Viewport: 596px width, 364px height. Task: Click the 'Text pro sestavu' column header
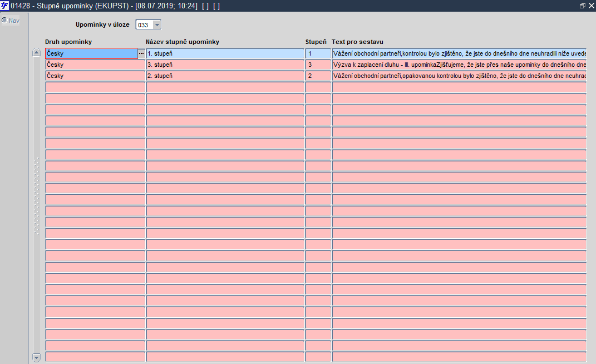357,42
